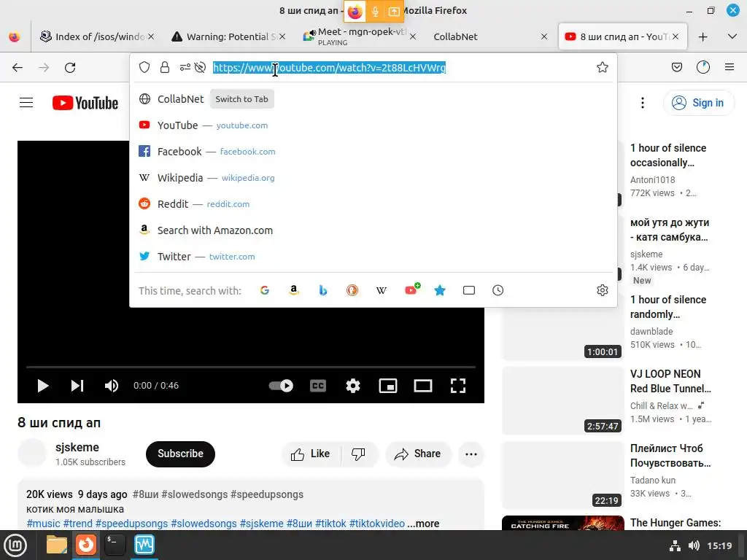Reload the current page

click(x=70, y=68)
